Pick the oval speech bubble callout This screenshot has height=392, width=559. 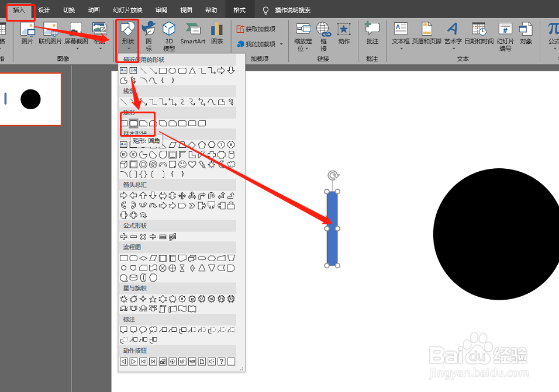[143, 329]
